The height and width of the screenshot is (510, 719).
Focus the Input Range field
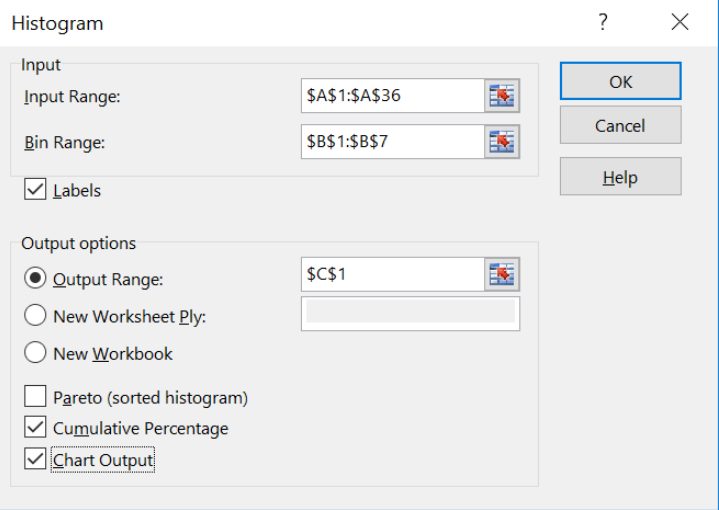click(x=393, y=95)
